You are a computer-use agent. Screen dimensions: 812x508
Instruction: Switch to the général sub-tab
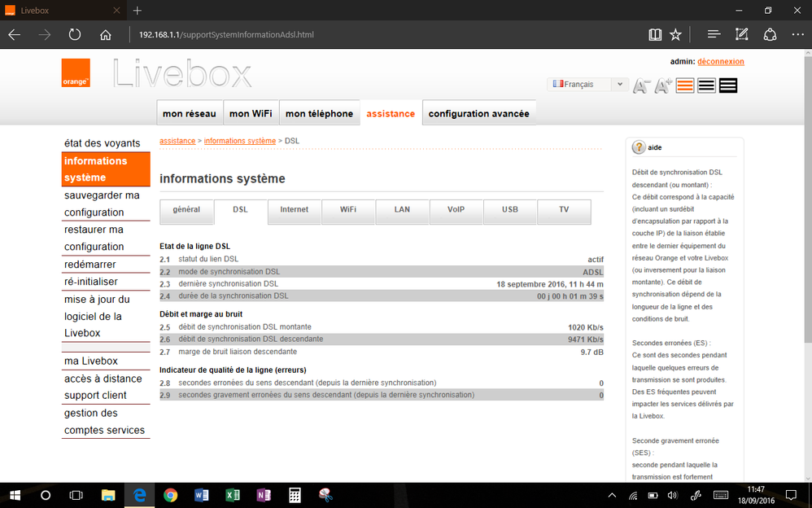point(186,211)
